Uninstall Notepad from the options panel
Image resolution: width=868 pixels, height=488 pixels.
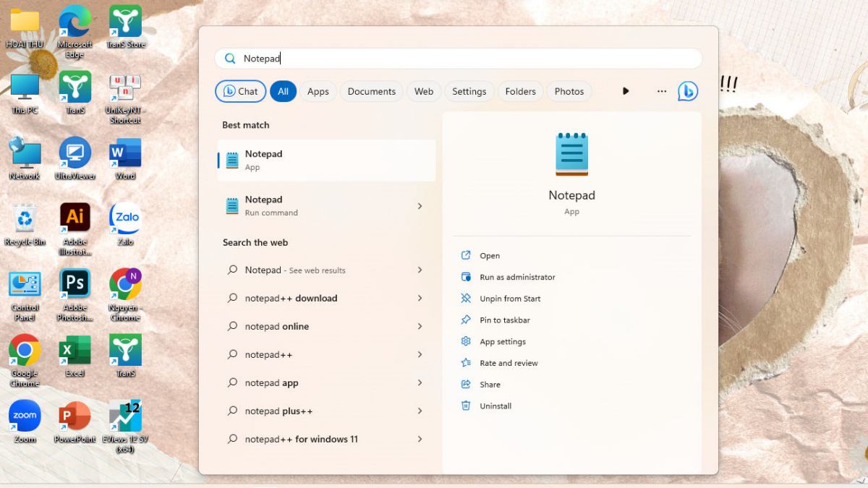pos(493,406)
